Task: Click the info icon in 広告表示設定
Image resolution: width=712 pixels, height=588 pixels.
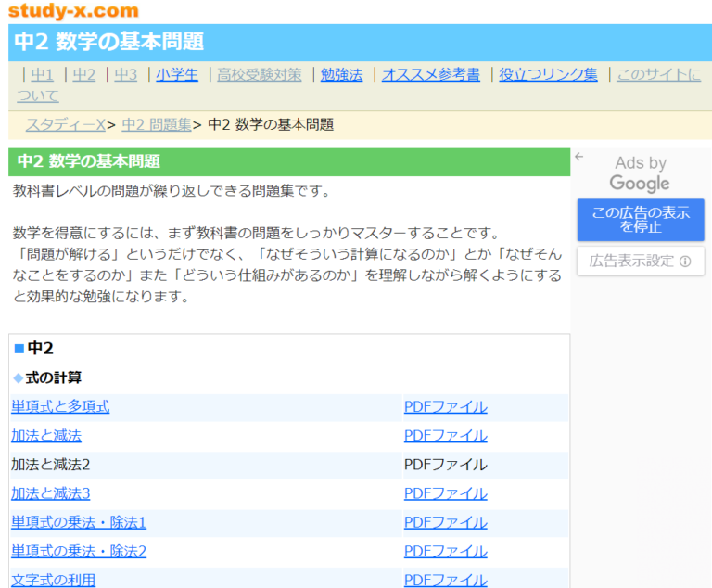Action: (685, 262)
